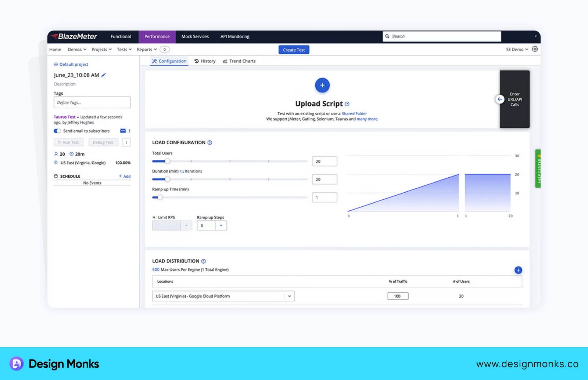
Task: Click the edit pencil beside June_23_10:08 AM
Action: point(104,75)
